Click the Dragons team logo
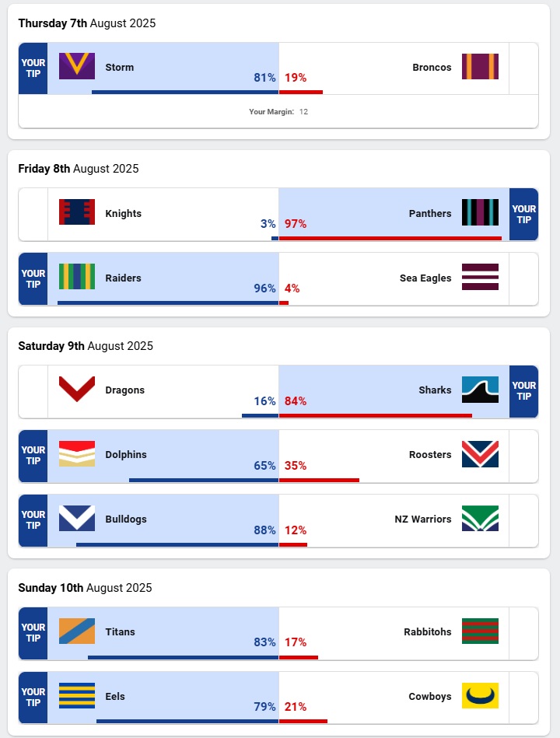The width and height of the screenshot is (560, 738). [77, 390]
